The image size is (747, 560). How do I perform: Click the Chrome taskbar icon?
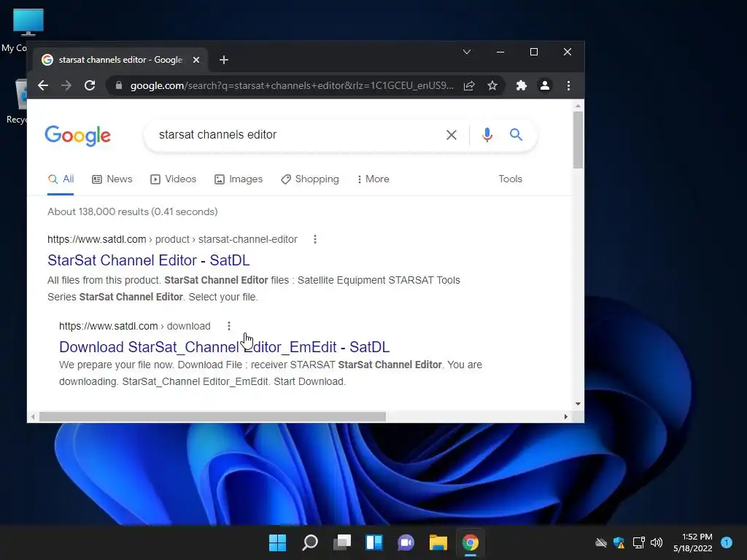click(471, 542)
